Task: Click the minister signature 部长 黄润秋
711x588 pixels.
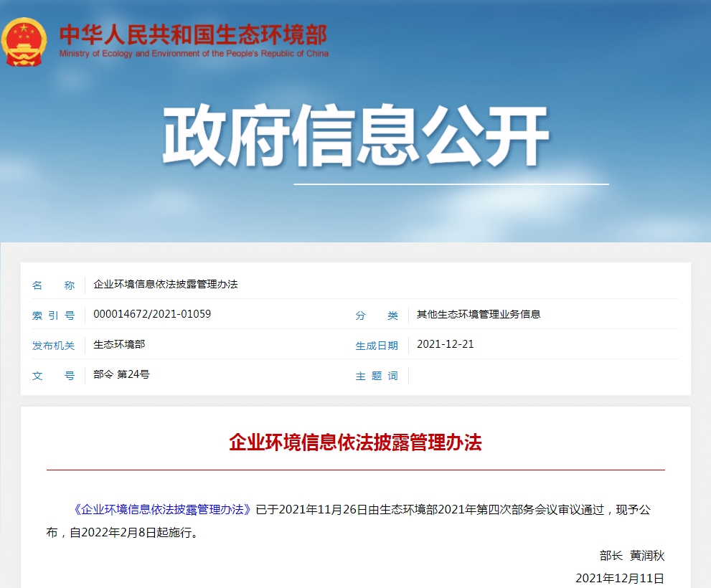Action: [x=632, y=556]
